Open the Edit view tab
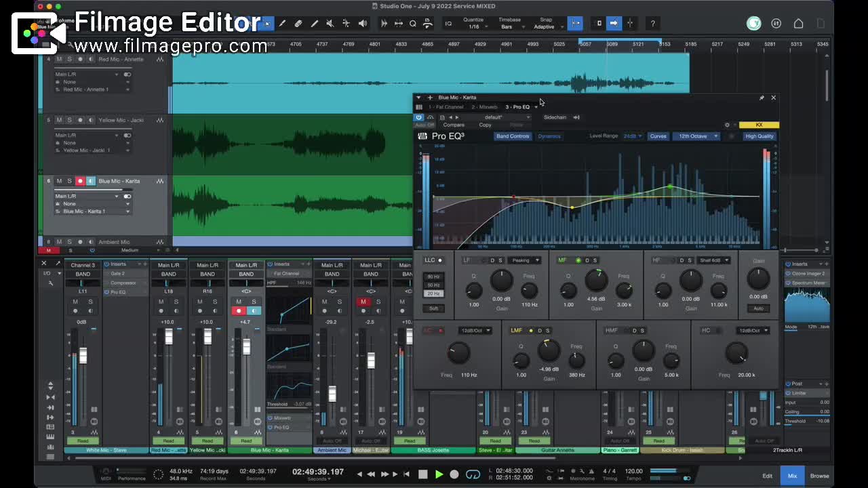868x488 pixels. tap(767, 476)
